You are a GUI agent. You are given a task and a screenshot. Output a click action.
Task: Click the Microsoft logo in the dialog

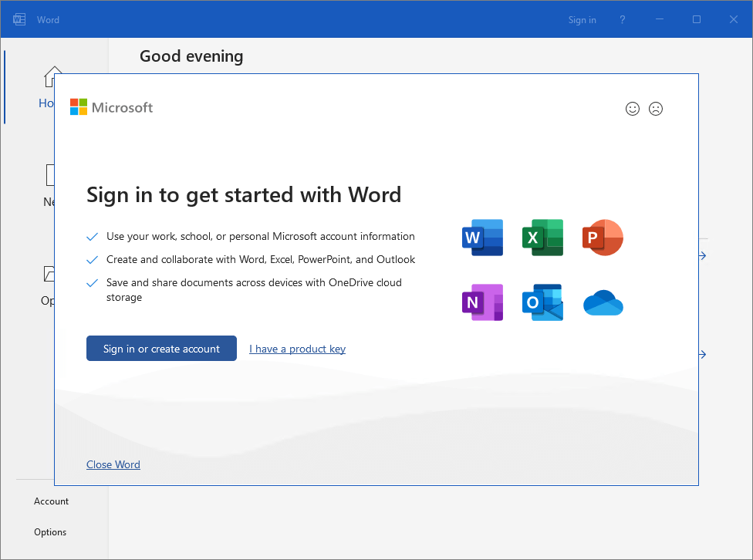pos(112,107)
